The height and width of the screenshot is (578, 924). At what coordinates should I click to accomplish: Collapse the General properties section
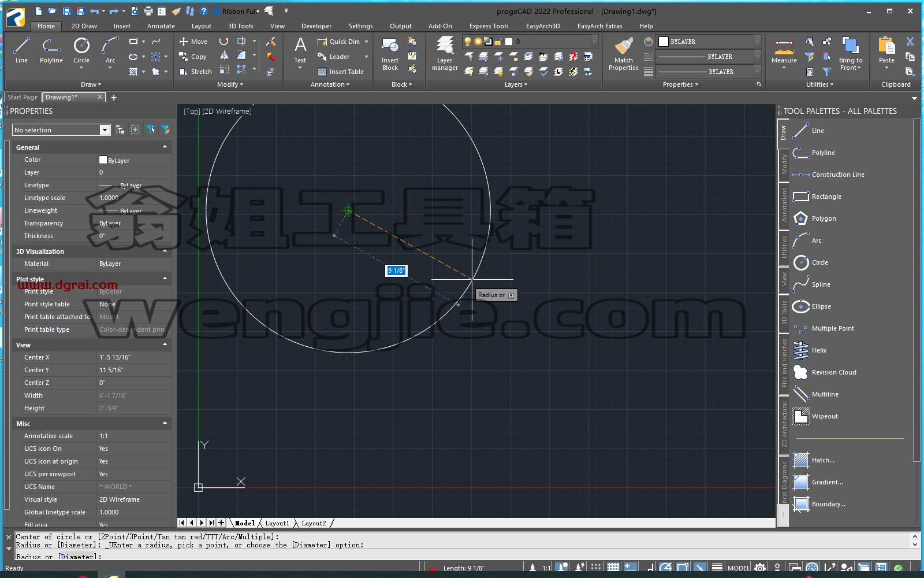(165, 147)
